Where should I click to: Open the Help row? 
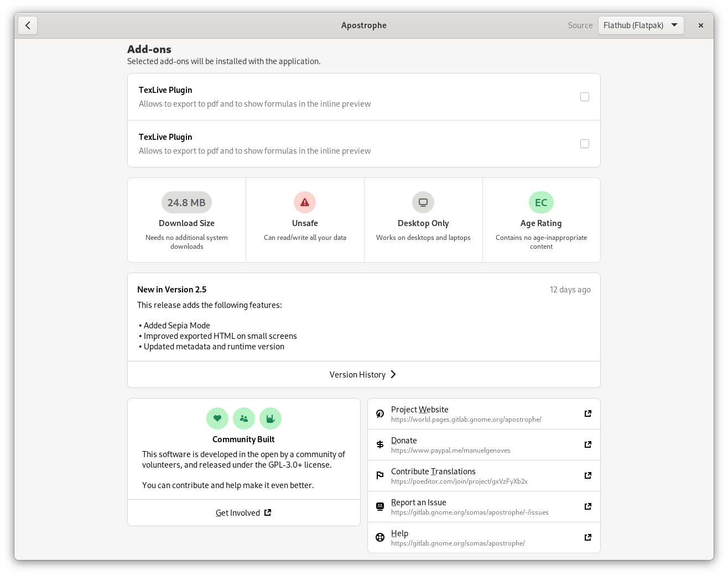click(484, 537)
